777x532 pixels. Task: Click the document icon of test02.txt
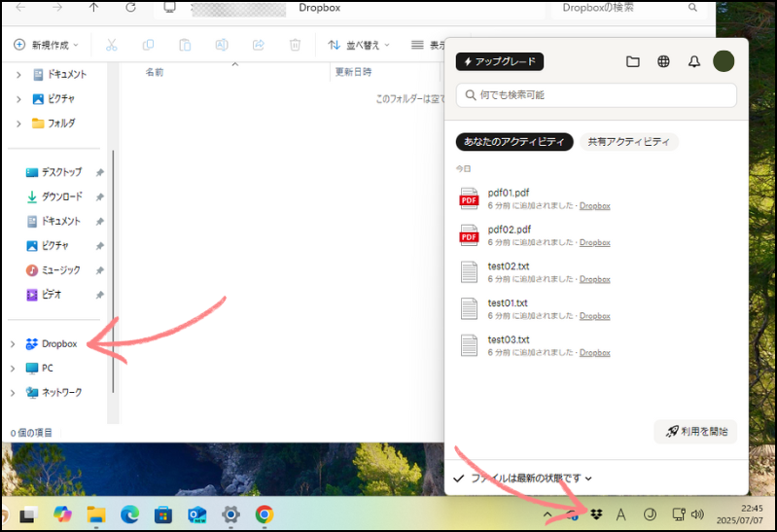tap(469, 271)
